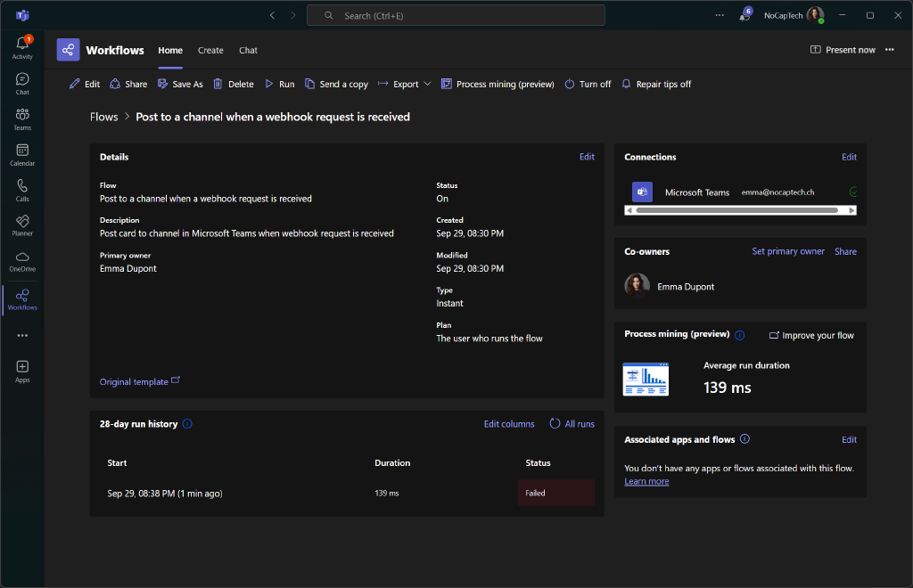Click the Connections horizontal scrollbar
The height and width of the screenshot is (588, 913).
coord(740,210)
